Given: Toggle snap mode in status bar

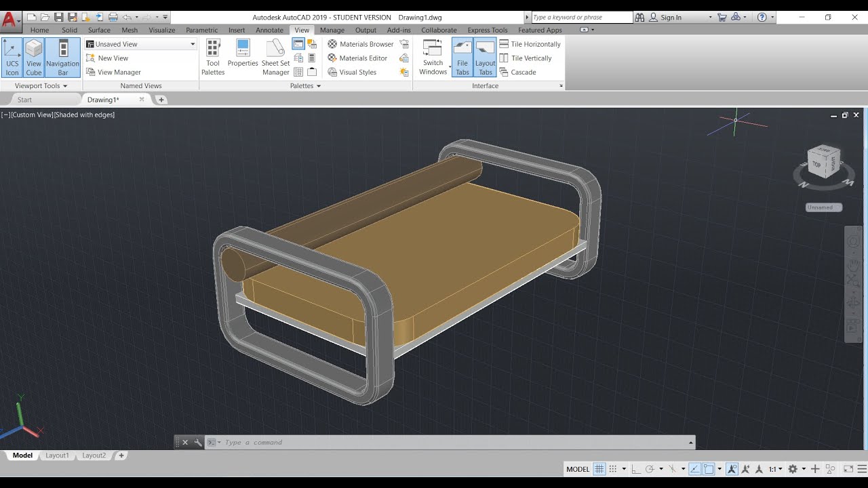Looking at the screenshot, I should pos(613,469).
